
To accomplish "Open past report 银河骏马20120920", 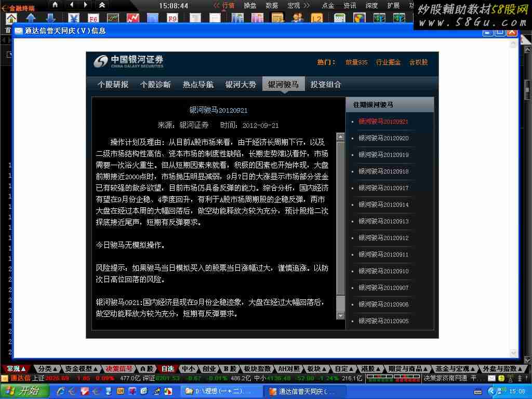I will pos(383,138).
